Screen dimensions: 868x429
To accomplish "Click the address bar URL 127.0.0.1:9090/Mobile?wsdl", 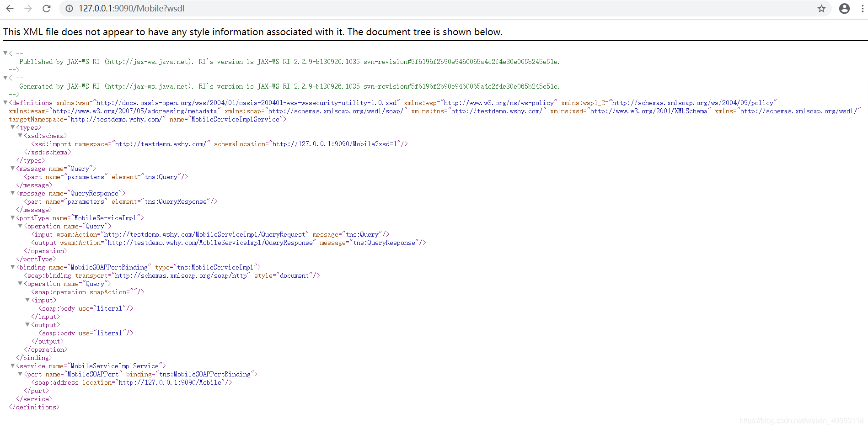I will pyautogui.click(x=132, y=9).
